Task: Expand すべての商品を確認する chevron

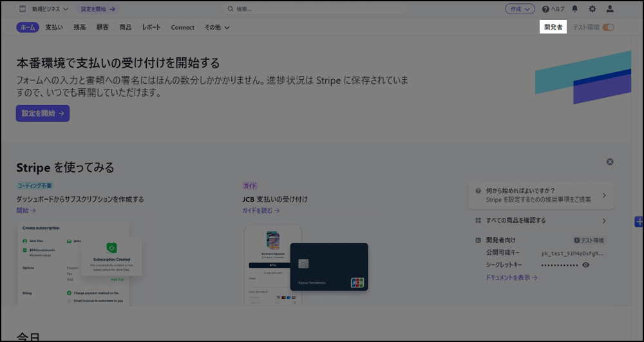Action: pos(604,221)
